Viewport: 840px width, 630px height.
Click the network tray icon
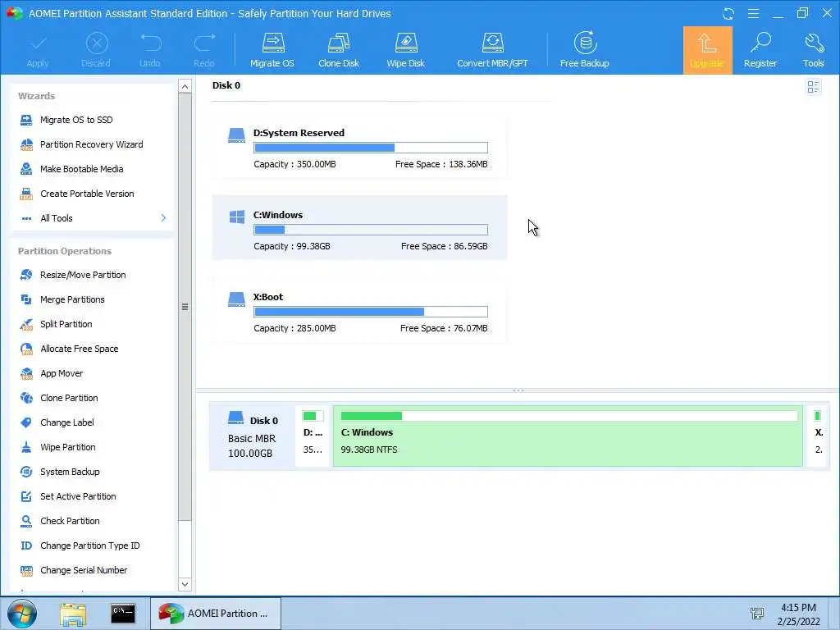[757, 614]
